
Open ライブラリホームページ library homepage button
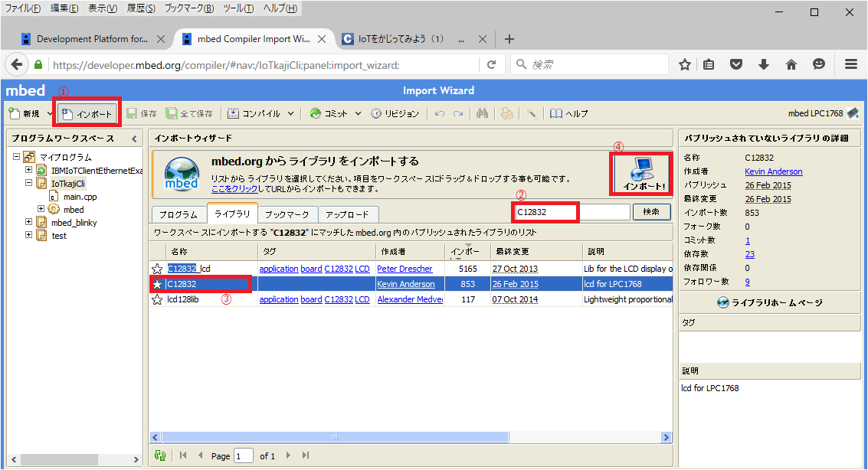(769, 302)
